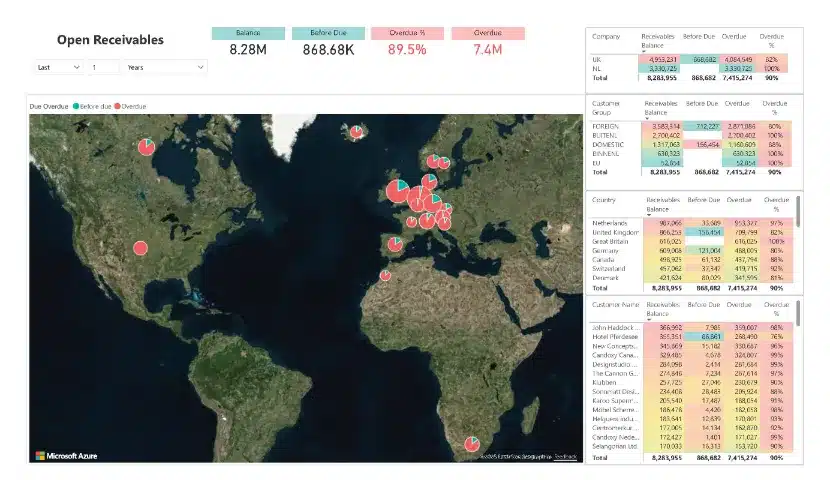The height and width of the screenshot is (480, 830).
Task: Select the pie marker over Iceland
Action: pyautogui.click(x=355, y=131)
